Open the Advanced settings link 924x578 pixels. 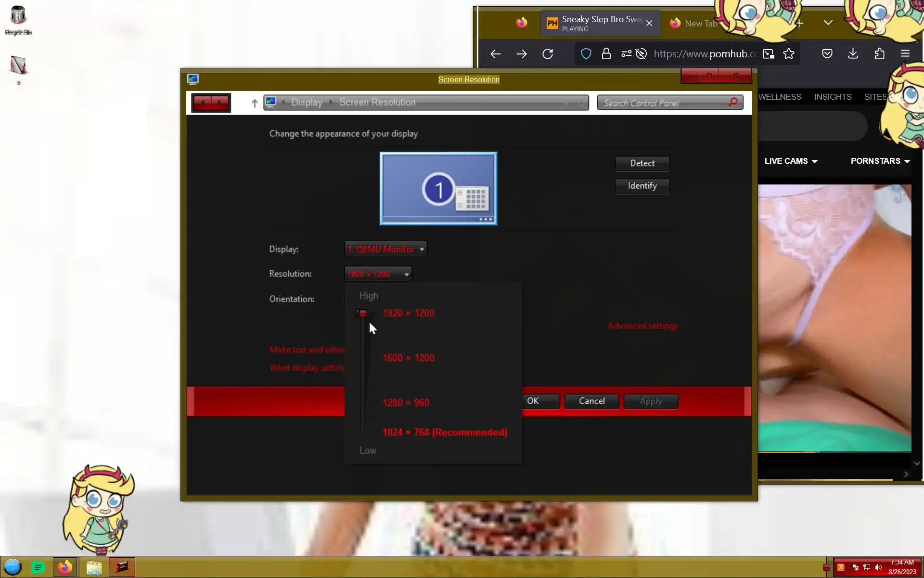coord(642,326)
